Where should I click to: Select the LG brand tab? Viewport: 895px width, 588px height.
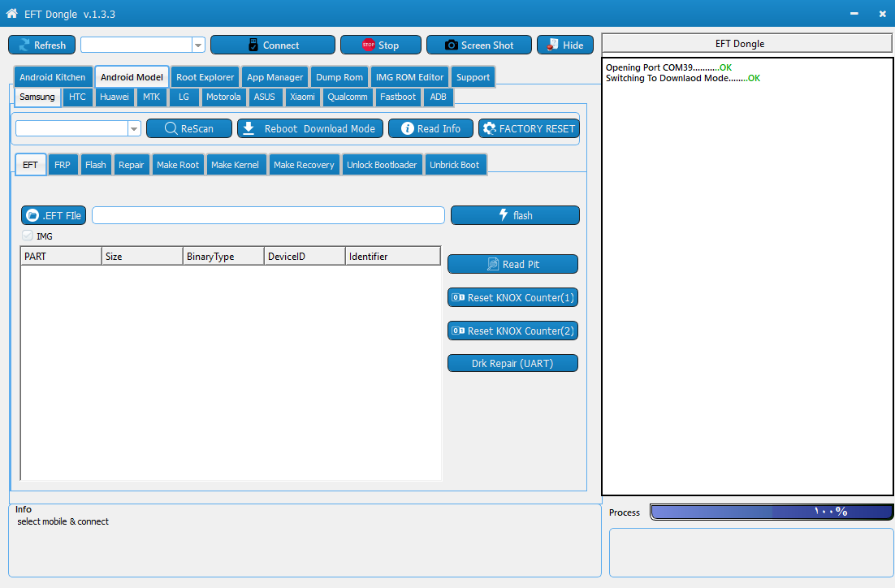[184, 97]
